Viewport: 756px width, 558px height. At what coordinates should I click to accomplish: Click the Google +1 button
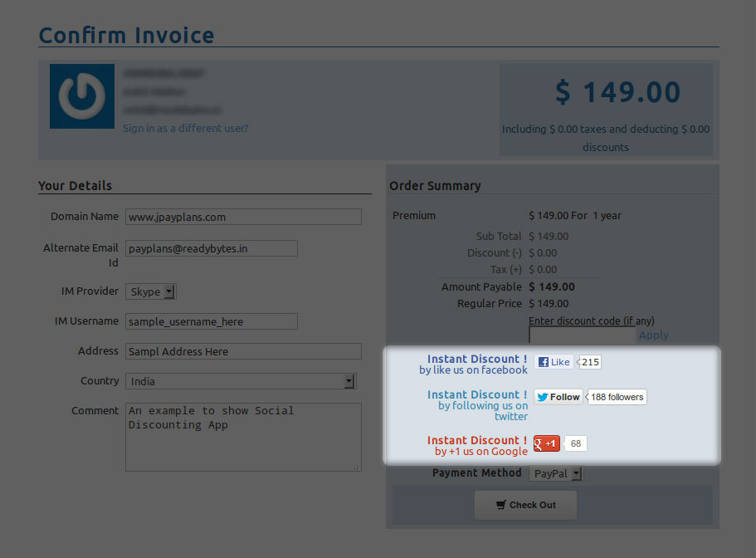(545, 443)
